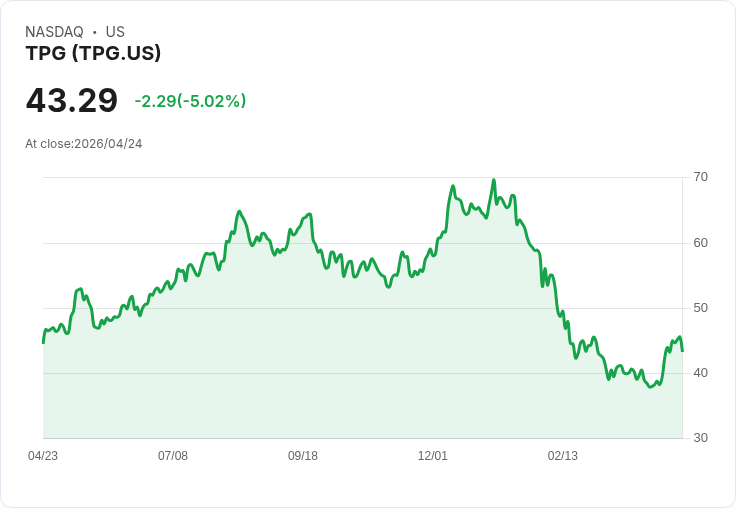The height and width of the screenshot is (508, 736).
Task: Click the -2.29(-5.02%) change value
Action: pyautogui.click(x=190, y=101)
